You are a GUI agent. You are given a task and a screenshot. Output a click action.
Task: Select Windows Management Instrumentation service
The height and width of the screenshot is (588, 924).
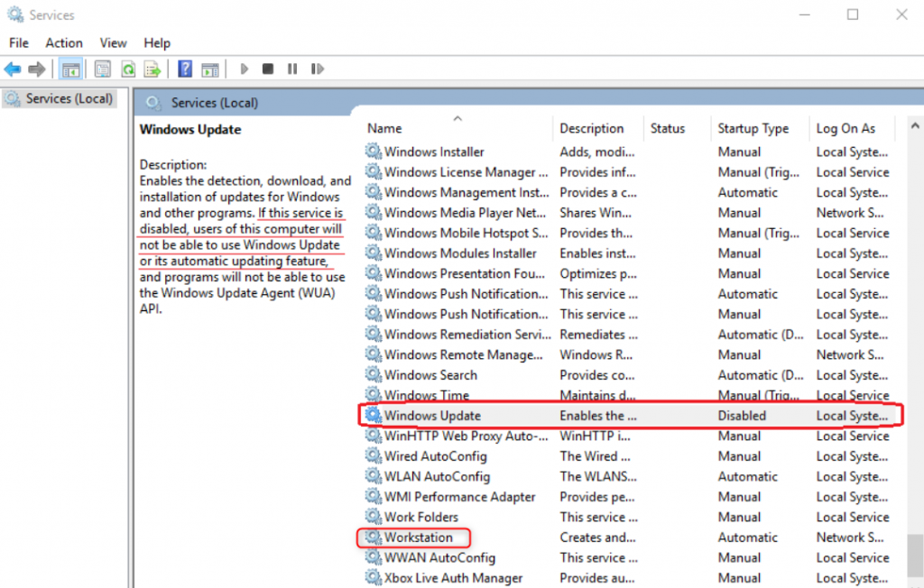pyautogui.click(x=631, y=192)
